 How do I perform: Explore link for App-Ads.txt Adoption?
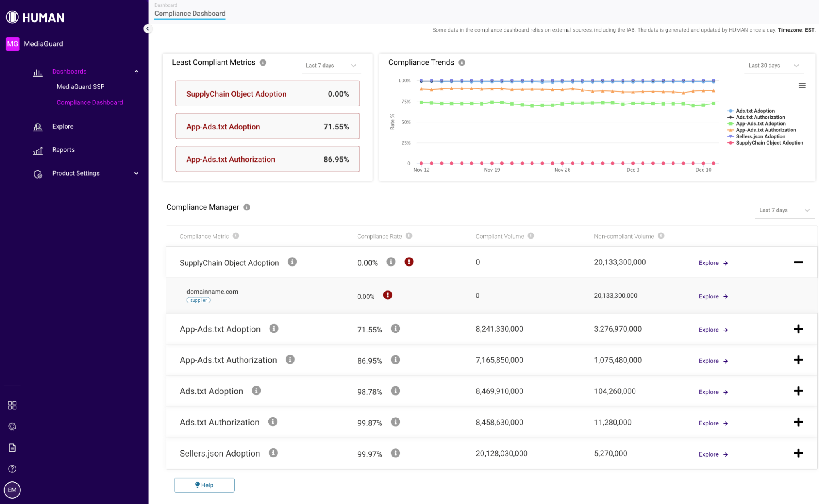pos(713,330)
